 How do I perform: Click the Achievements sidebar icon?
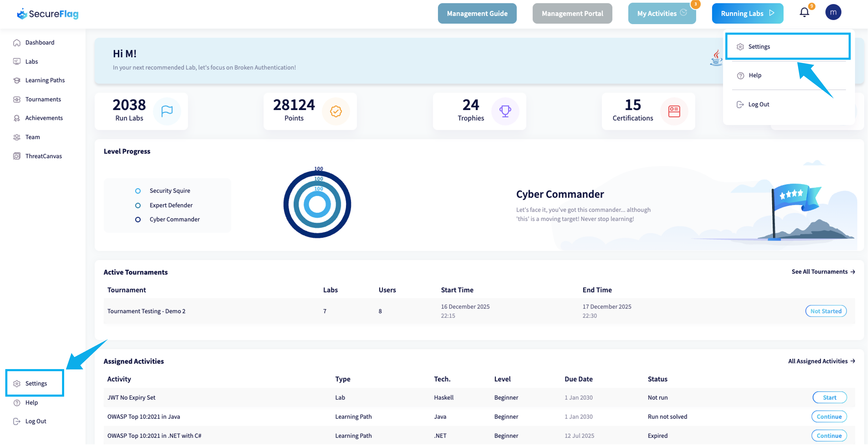(17, 118)
